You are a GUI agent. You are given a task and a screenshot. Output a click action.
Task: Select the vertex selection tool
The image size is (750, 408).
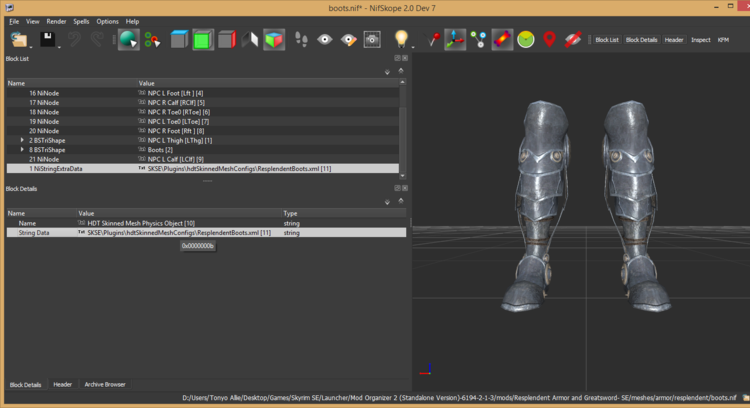(152, 39)
